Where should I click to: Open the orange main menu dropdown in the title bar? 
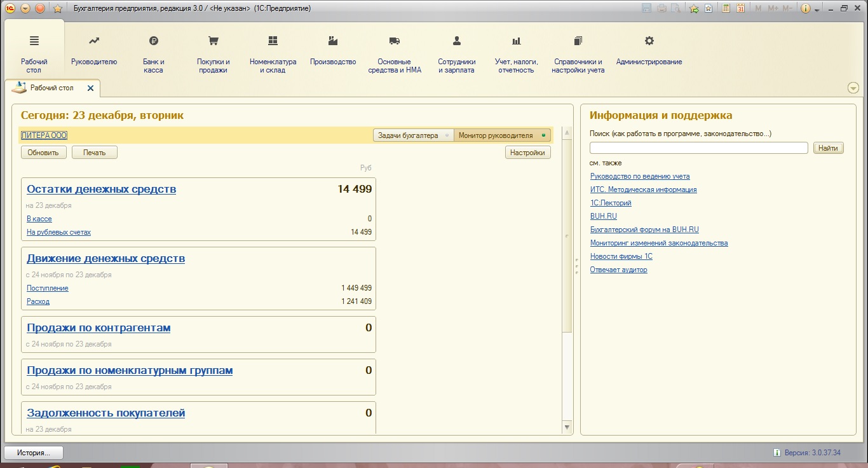pos(25,9)
